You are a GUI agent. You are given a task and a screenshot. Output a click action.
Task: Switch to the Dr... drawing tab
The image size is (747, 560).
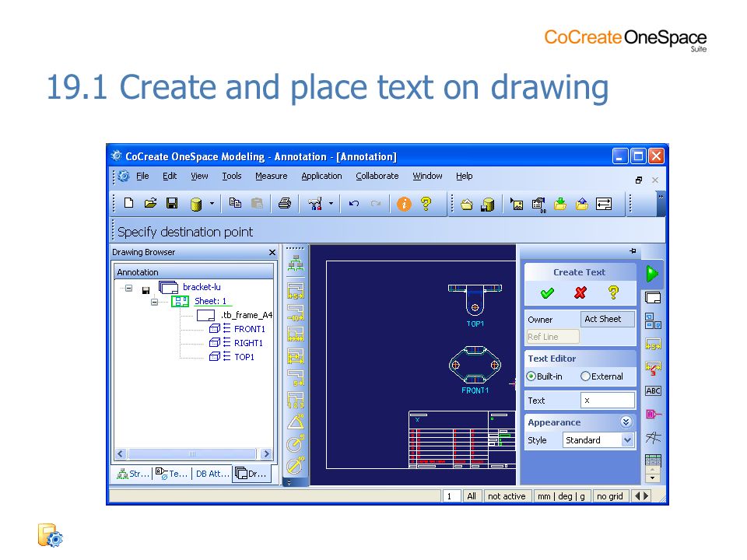(251, 474)
